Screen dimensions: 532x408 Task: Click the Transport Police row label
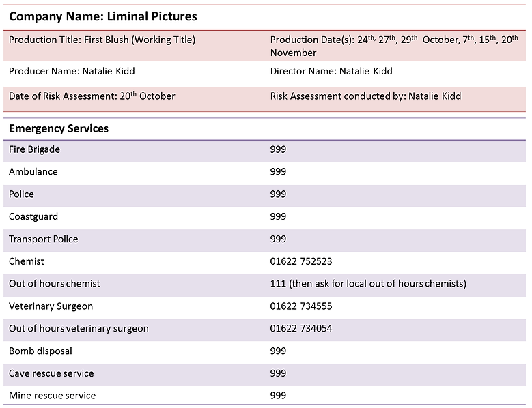click(x=43, y=239)
